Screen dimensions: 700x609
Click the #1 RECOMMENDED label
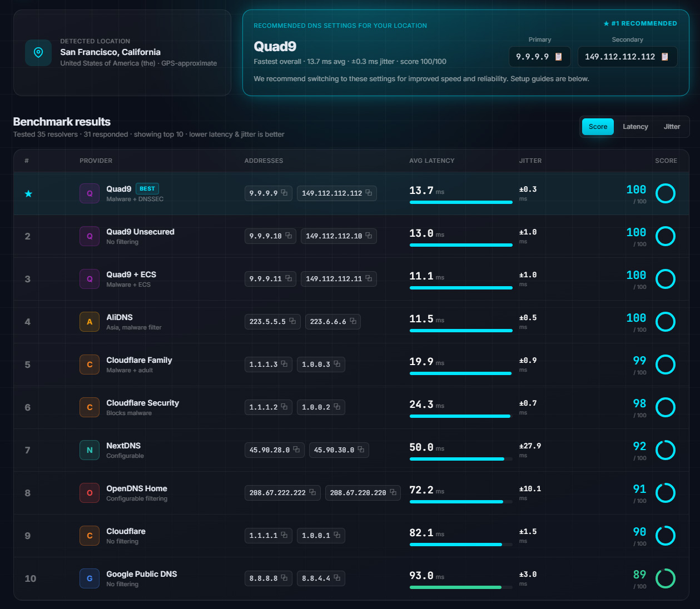click(640, 23)
